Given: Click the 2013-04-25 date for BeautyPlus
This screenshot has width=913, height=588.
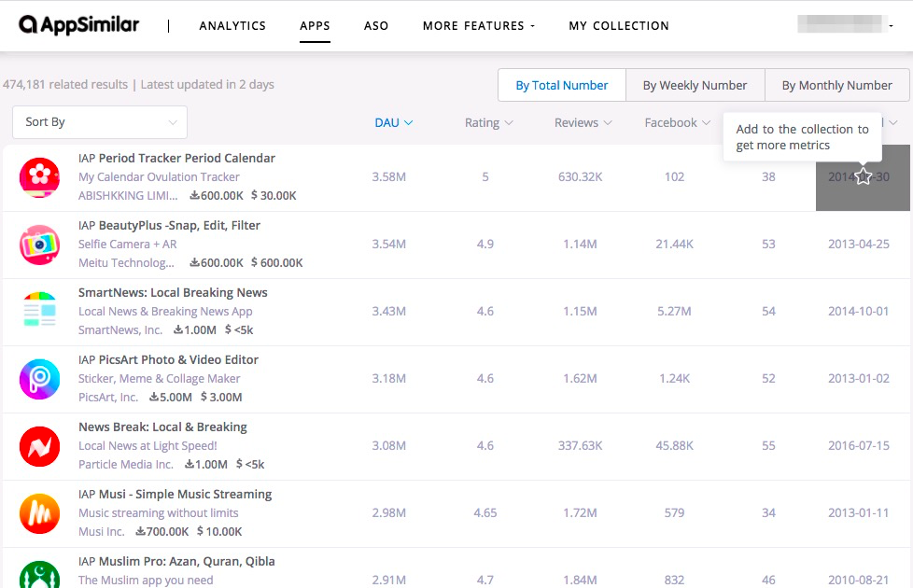Looking at the screenshot, I should (859, 245).
